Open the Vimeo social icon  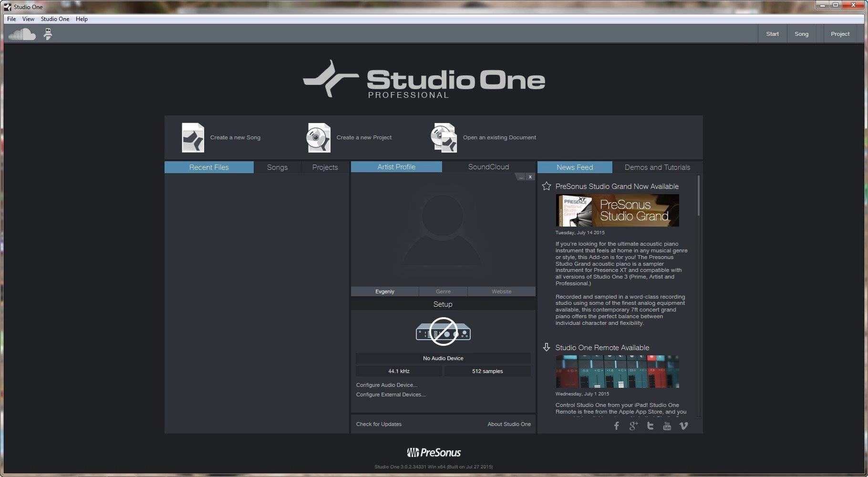coord(683,426)
